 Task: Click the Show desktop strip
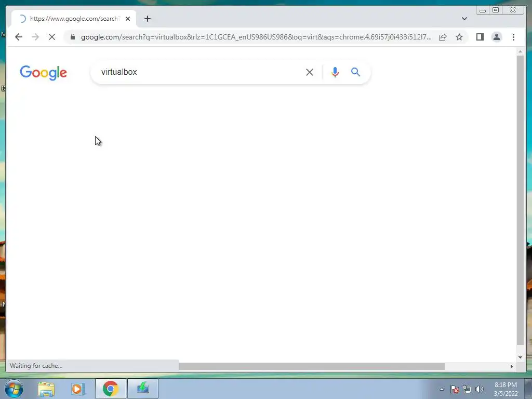[528, 389]
